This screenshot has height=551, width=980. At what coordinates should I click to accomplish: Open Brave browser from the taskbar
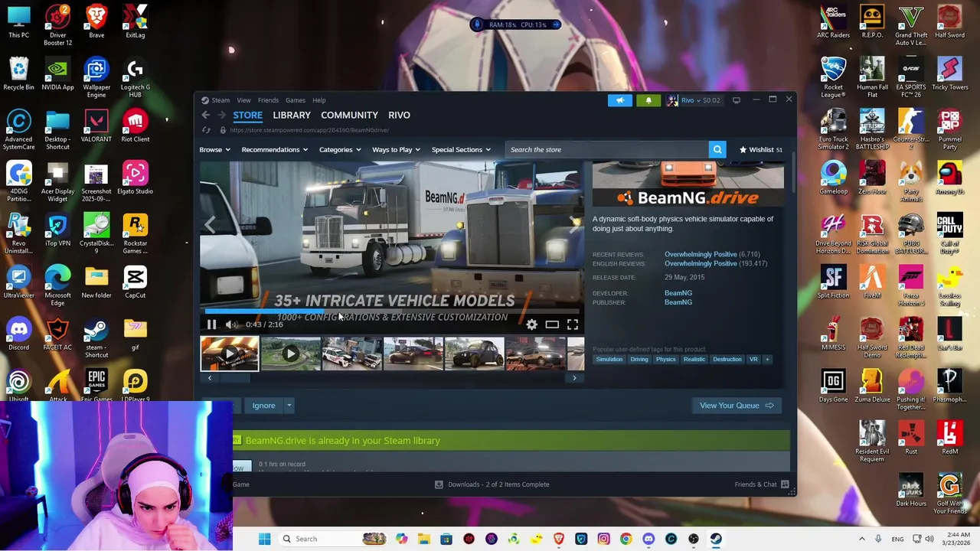[x=559, y=539]
